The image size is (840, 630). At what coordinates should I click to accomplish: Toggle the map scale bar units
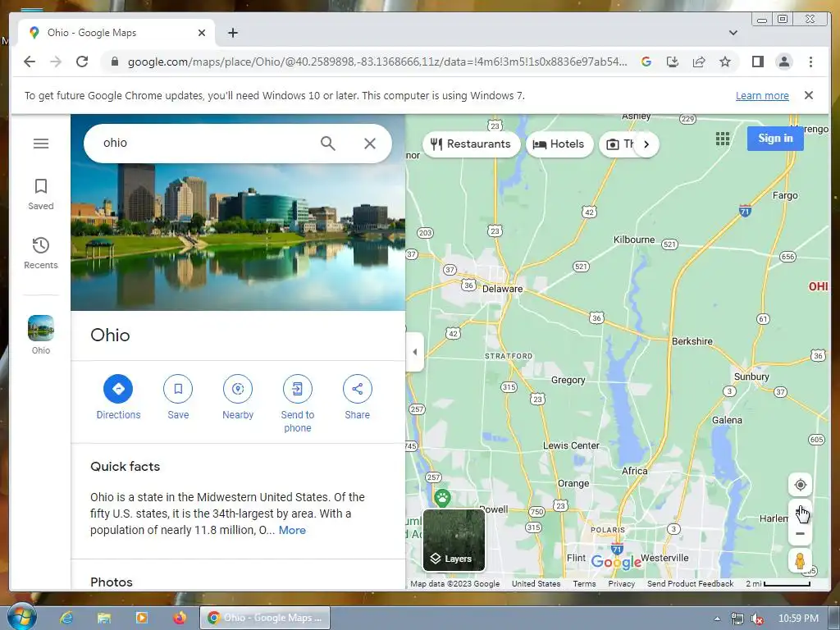(778, 583)
